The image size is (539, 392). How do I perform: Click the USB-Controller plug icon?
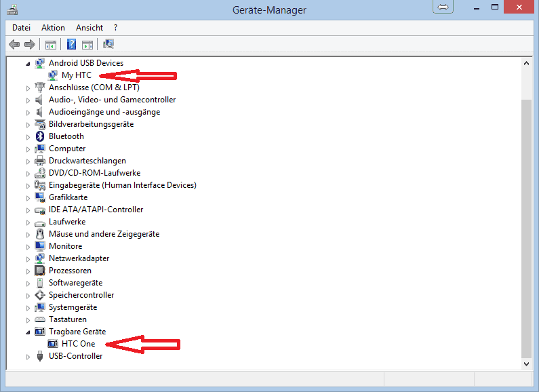(x=40, y=356)
